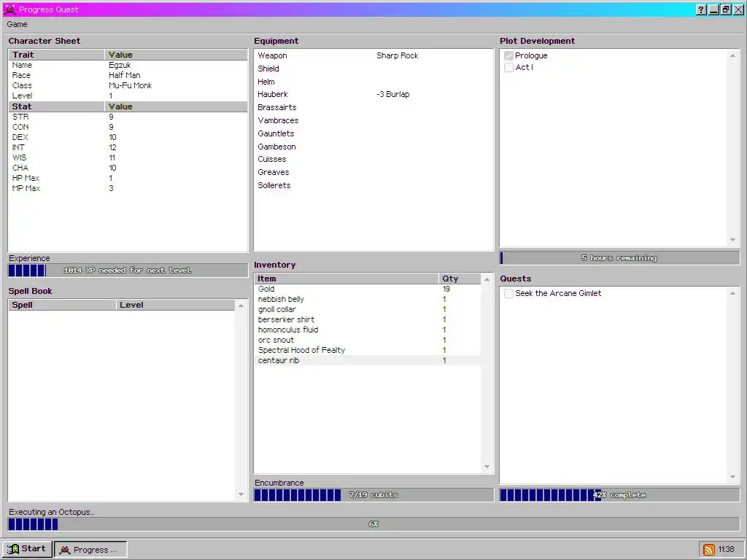This screenshot has height=560, width=747.
Task: Minimize the Progress Quest window
Action: click(713, 9)
